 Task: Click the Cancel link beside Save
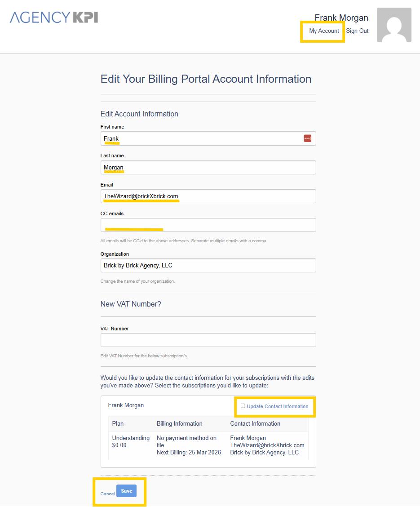coord(107,494)
